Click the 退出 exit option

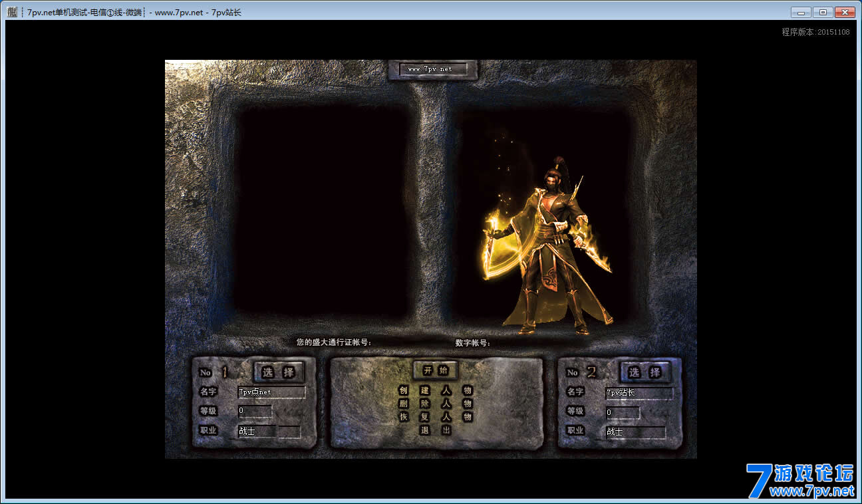[x=436, y=430]
